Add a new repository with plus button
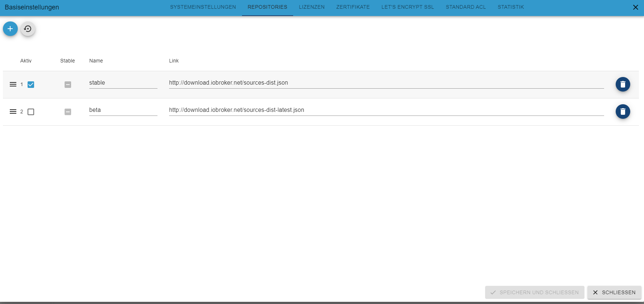This screenshot has height=304, width=644. [x=10, y=29]
